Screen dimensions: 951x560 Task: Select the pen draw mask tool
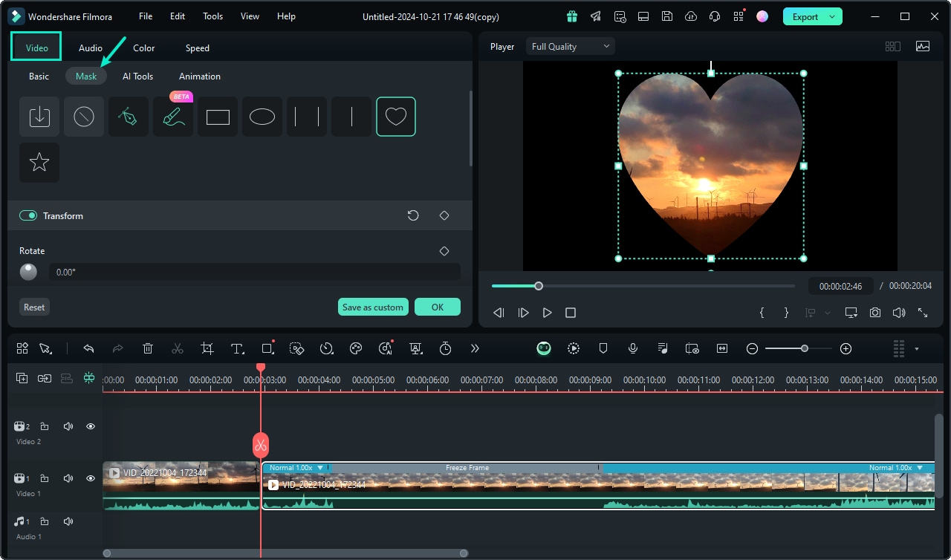click(129, 117)
